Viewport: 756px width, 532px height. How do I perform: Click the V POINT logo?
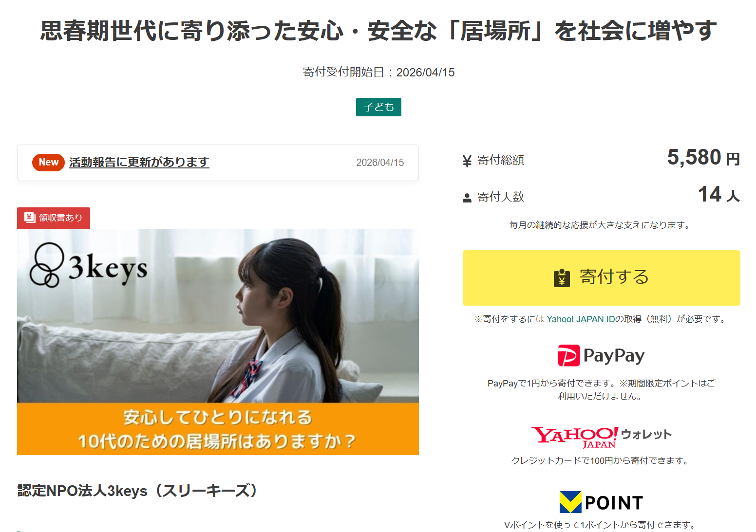click(x=601, y=502)
